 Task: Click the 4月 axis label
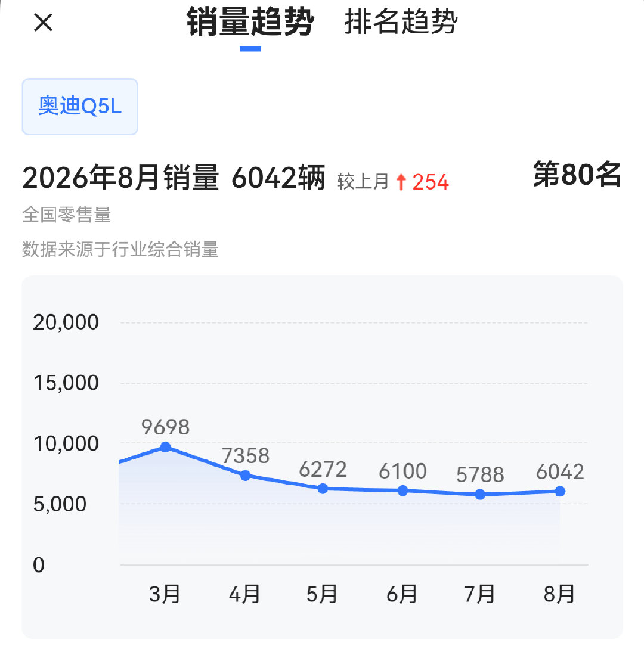[244, 594]
